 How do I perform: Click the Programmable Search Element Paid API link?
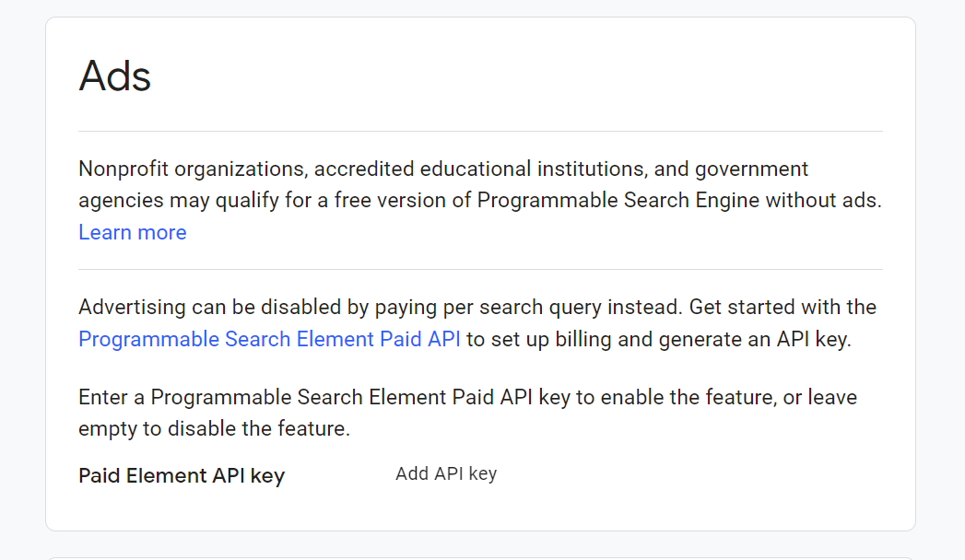[268, 339]
